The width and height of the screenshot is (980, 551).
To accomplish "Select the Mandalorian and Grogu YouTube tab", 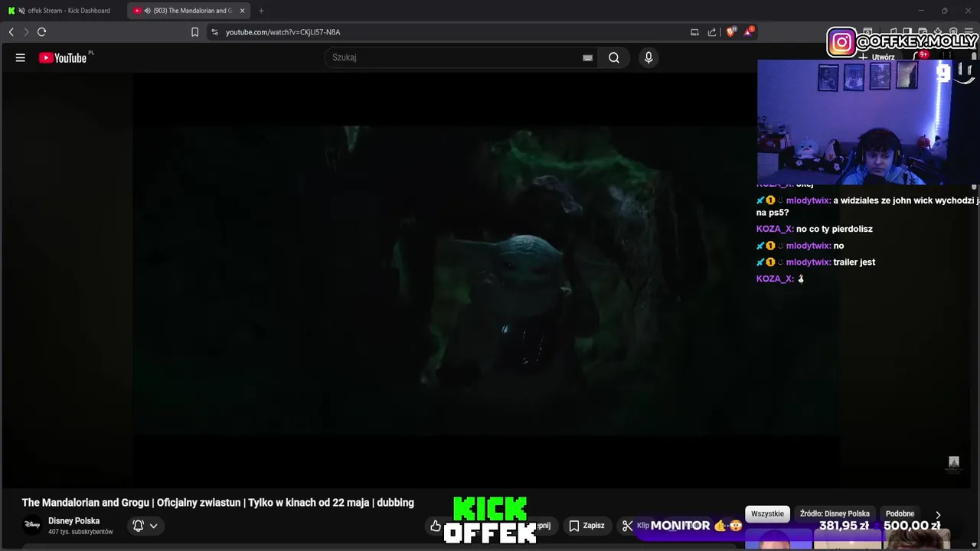I will [188, 11].
